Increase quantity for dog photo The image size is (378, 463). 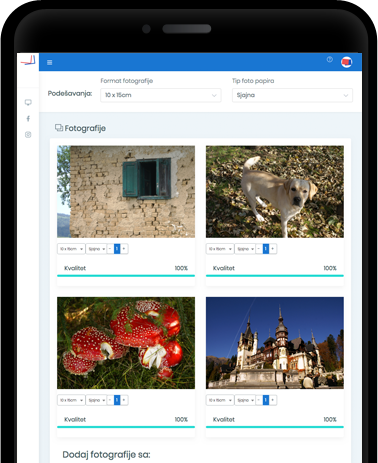[x=273, y=249]
